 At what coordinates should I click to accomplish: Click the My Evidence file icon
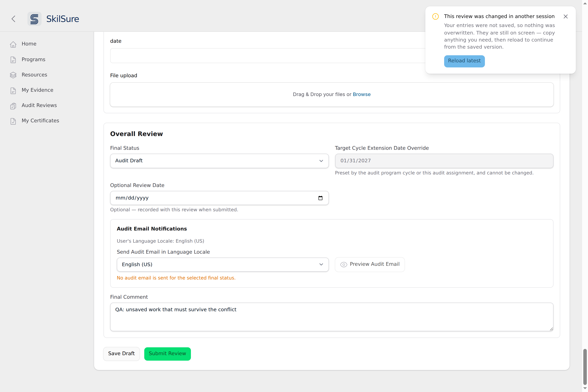point(13,91)
